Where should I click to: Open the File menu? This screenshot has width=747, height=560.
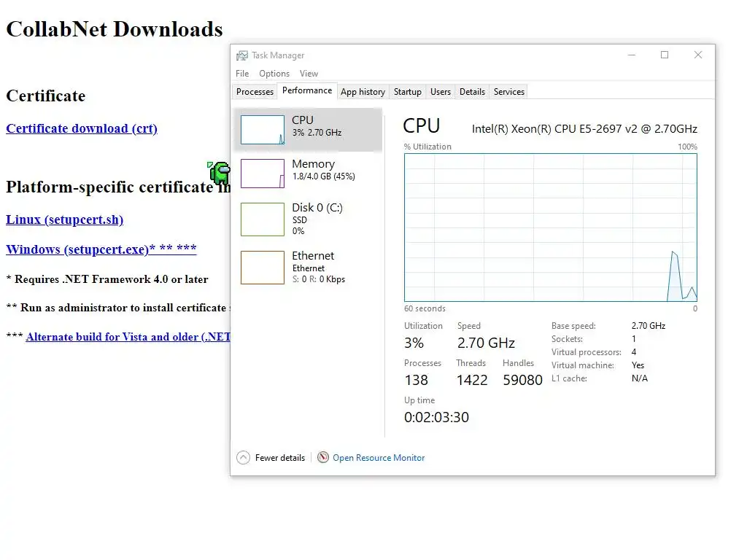point(242,74)
